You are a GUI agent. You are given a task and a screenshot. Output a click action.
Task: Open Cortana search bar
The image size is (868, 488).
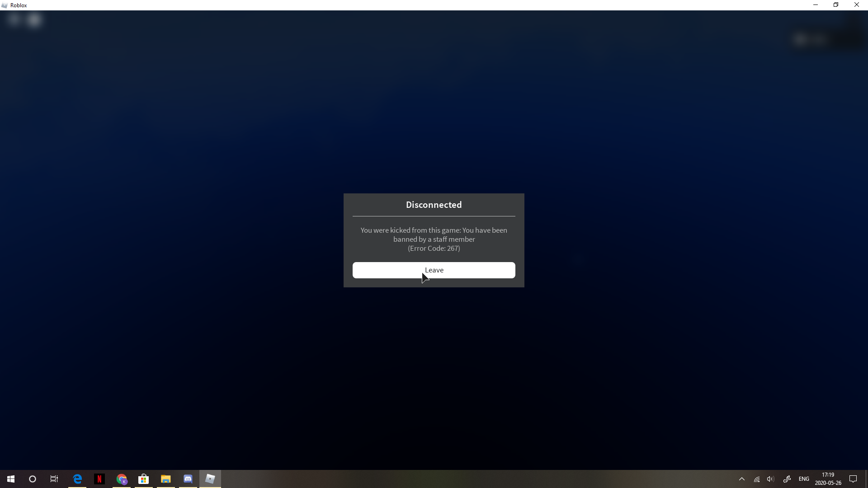(x=32, y=479)
